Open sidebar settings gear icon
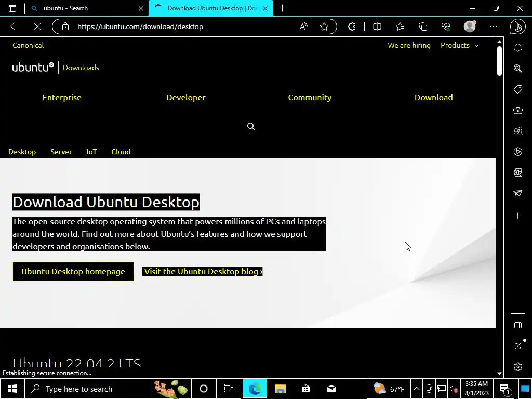 (x=518, y=367)
